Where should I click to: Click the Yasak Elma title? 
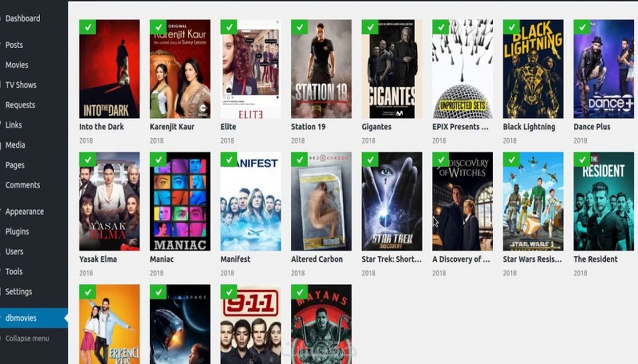coord(98,259)
